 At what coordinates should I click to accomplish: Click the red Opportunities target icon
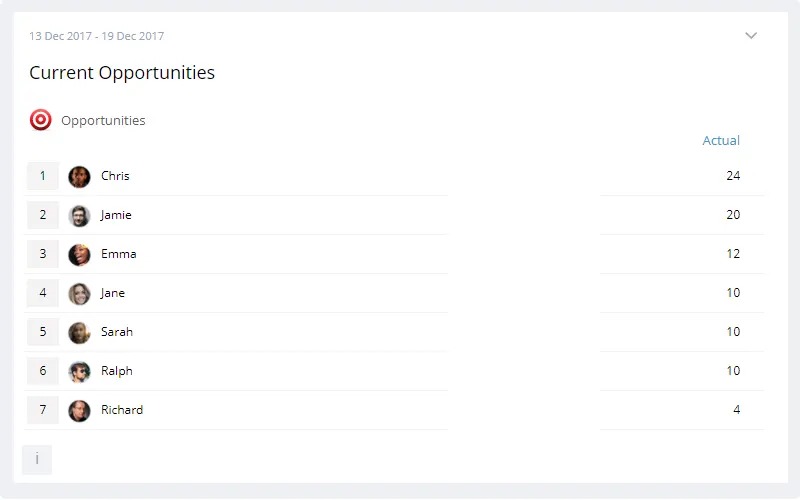click(x=41, y=120)
